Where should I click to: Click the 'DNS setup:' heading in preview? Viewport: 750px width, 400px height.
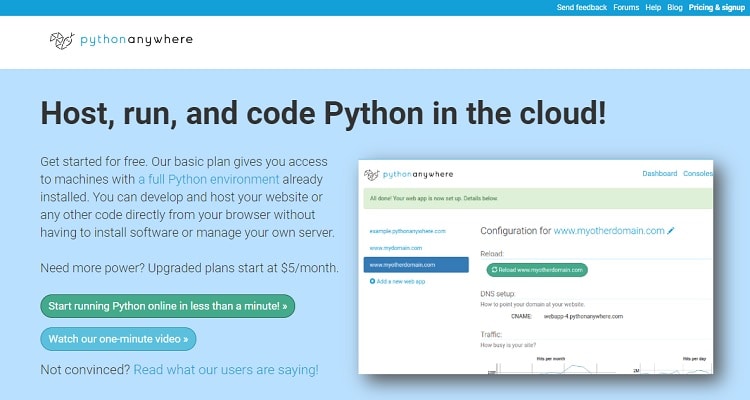[497, 294]
